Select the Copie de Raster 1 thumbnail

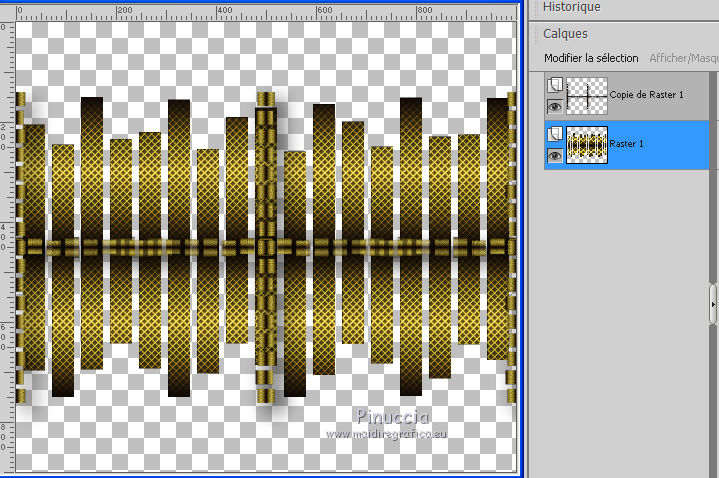587,95
